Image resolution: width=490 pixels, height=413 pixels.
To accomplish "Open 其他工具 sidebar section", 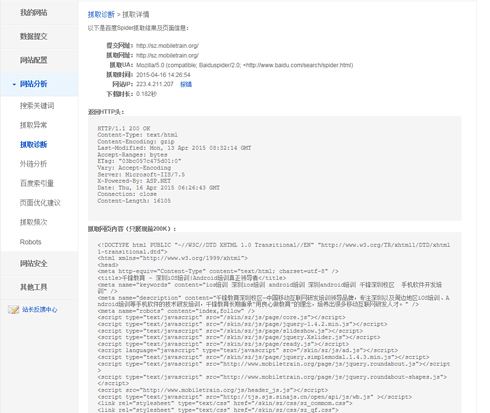I will (x=33, y=287).
